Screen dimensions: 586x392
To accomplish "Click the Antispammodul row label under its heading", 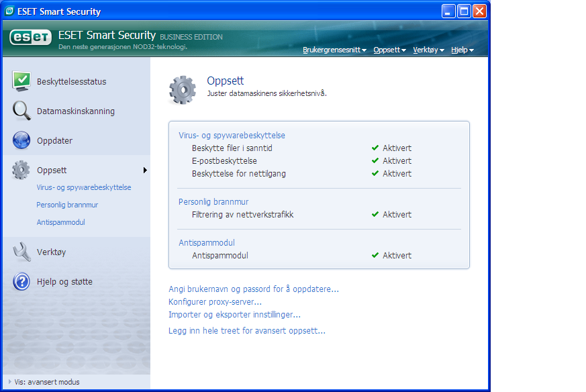I will coord(220,256).
